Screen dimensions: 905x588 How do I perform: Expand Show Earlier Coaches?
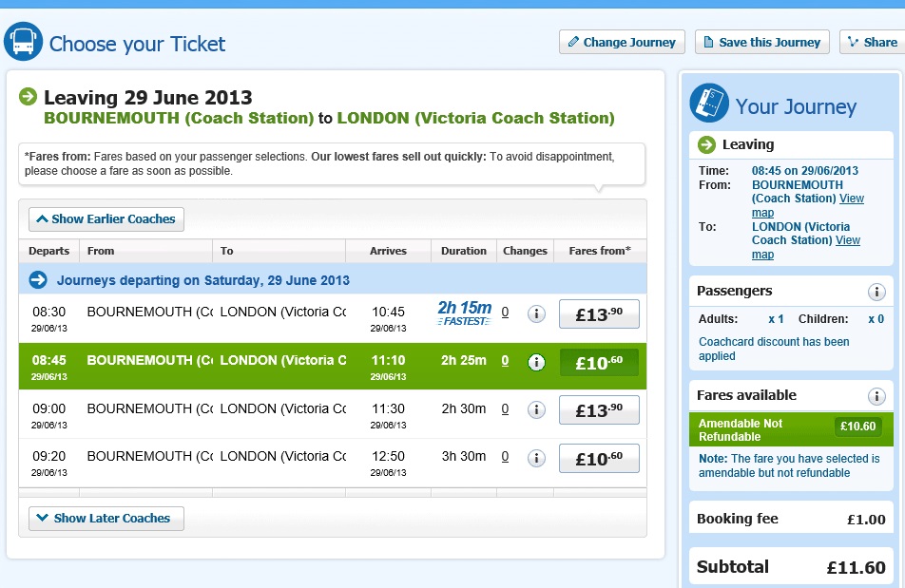point(106,219)
